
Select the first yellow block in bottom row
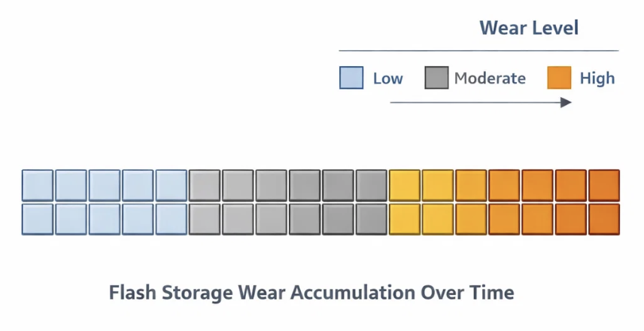click(x=405, y=219)
